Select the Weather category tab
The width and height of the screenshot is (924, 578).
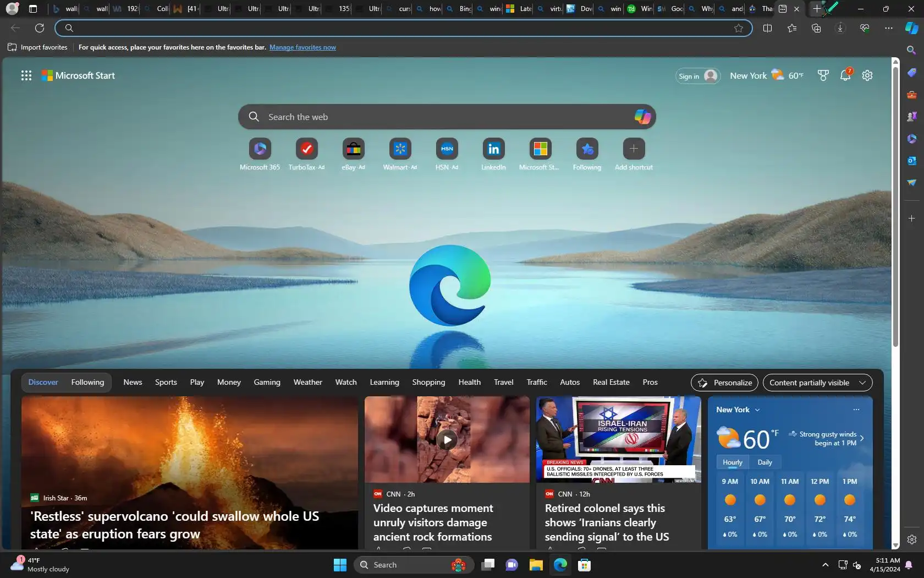tap(307, 382)
